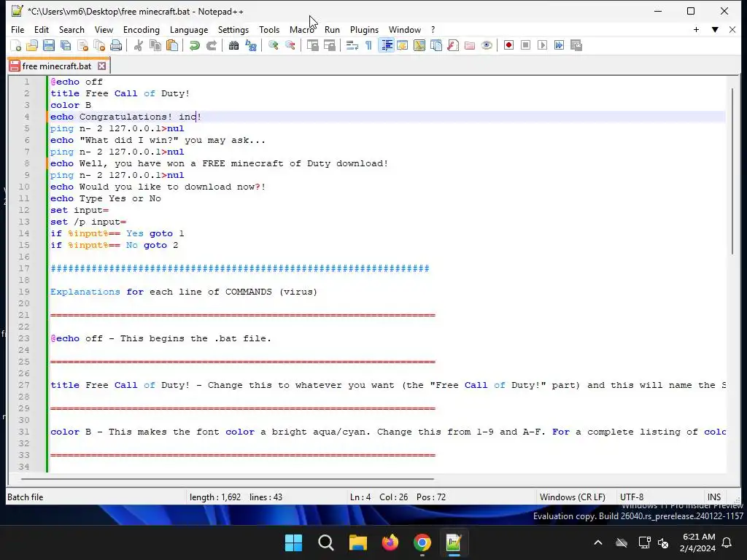Open Google Chrome from the taskbar
Viewport: 747px width, 560px height.
[422, 542]
